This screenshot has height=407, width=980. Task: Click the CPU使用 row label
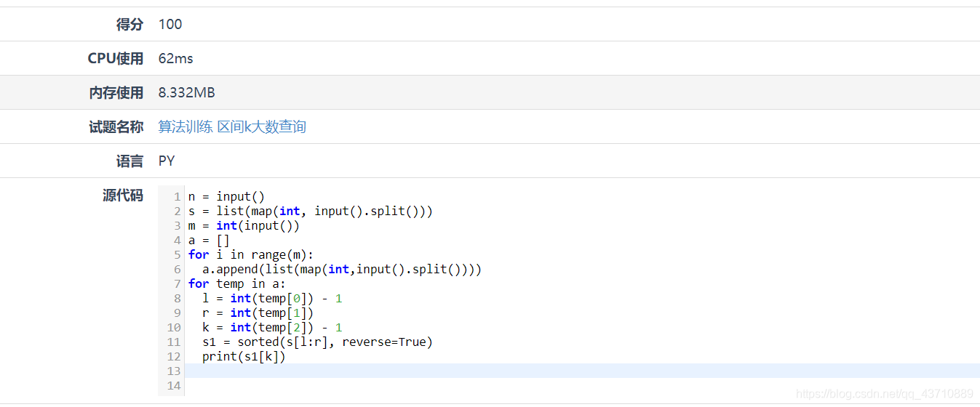click(x=116, y=58)
